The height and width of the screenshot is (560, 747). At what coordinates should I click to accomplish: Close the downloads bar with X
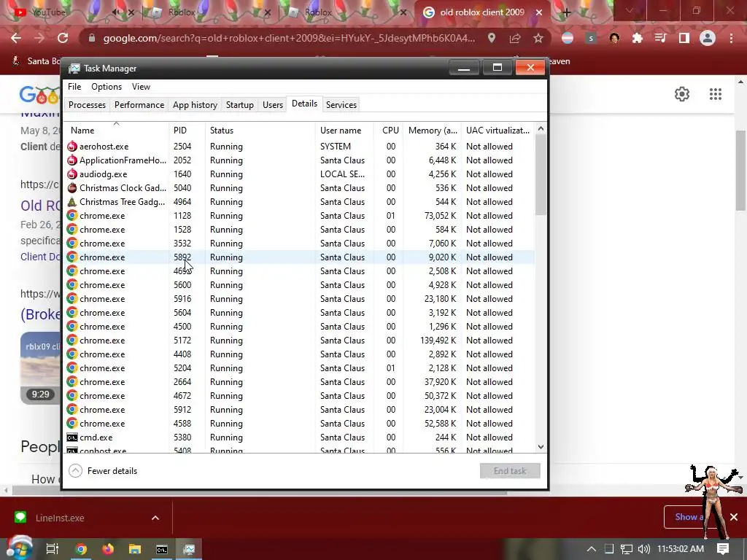(x=734, y=517)
